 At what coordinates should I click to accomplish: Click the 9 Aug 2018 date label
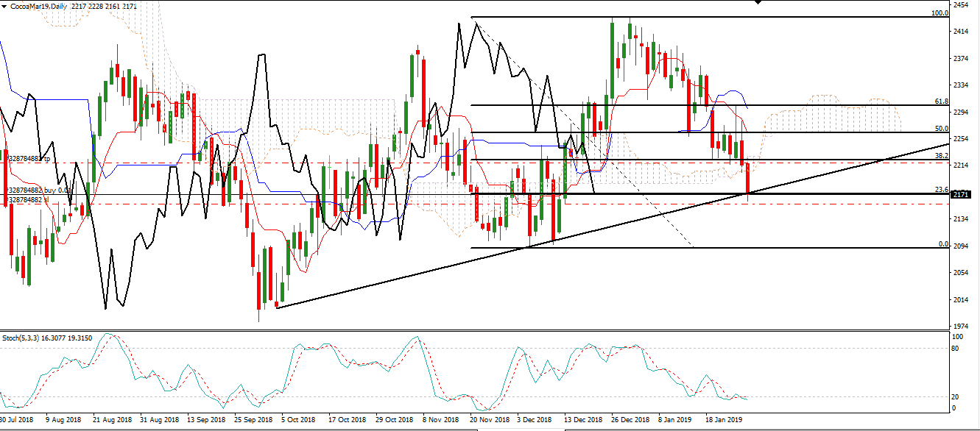(x=63, y=420)
